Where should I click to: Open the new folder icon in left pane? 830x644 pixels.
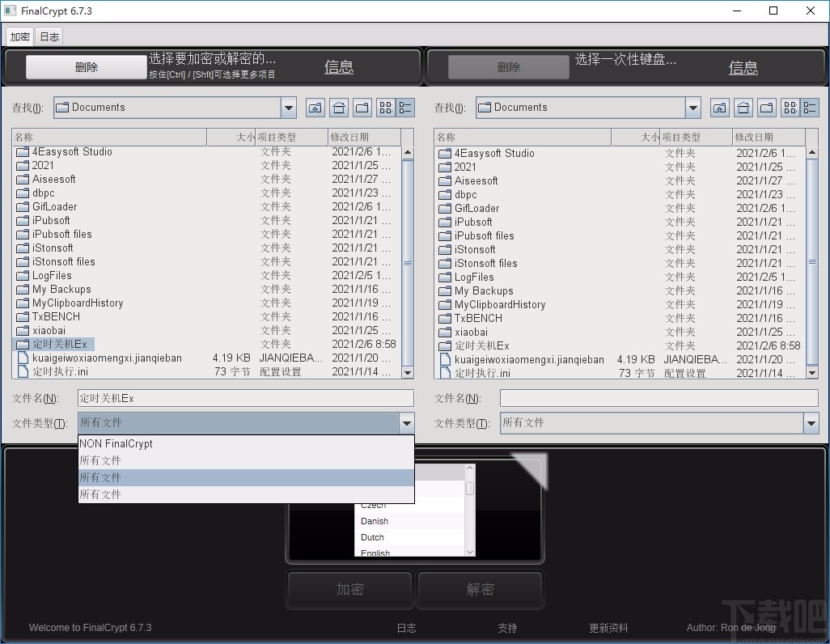click(x=362, y=108)
